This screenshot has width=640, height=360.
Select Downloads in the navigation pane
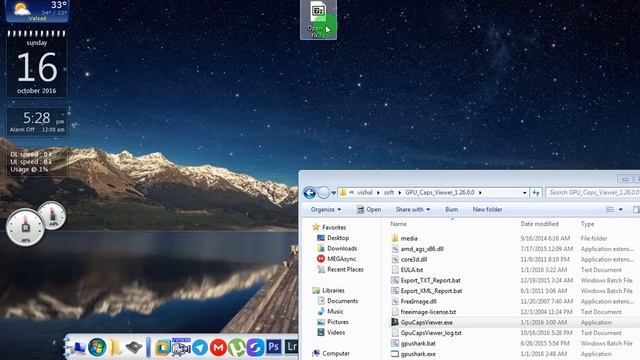(342, 248)
